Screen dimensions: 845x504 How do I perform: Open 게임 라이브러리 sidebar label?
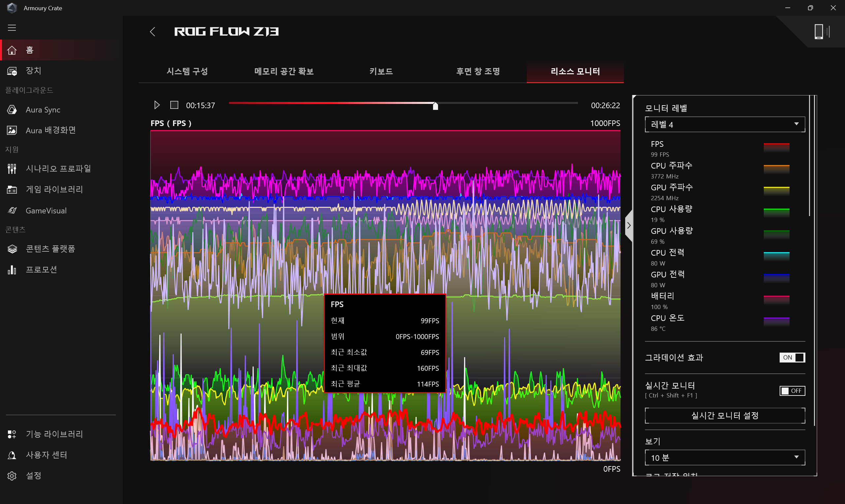54,190
